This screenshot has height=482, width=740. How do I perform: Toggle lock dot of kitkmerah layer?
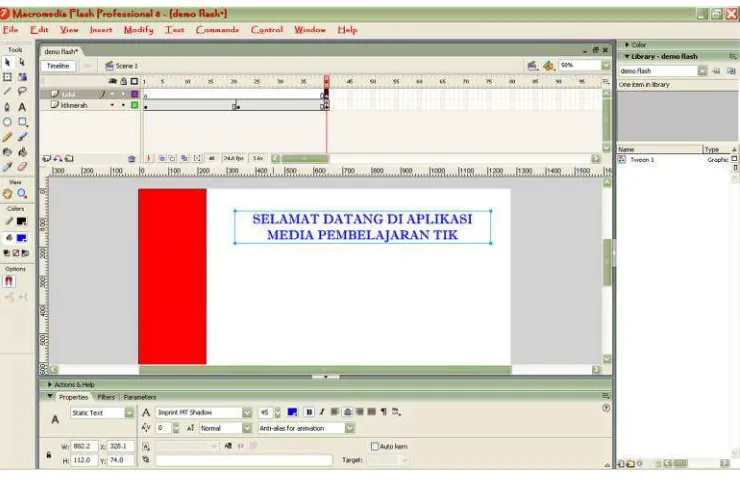[123, 105]
